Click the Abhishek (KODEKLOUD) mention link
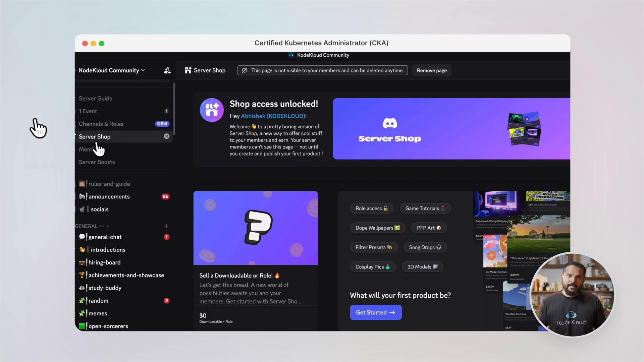This screenshot has height=362, width=644. coord(273,116)
